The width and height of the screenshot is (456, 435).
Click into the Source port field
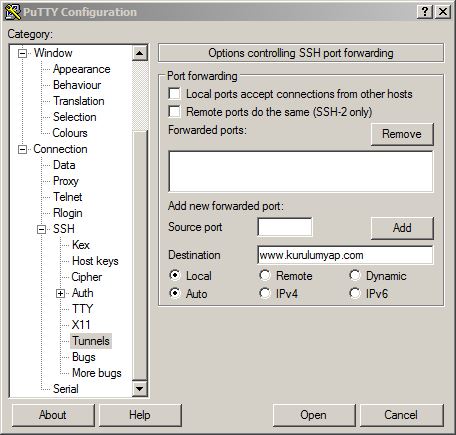[x=285, y=227]
